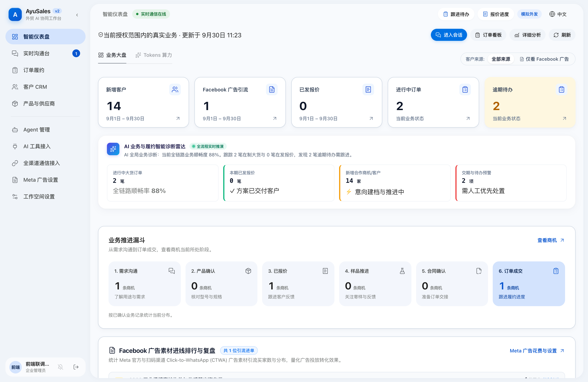Open 详细分析
The width and height of the screenshot is (588, 382).
tap(528, 35)
